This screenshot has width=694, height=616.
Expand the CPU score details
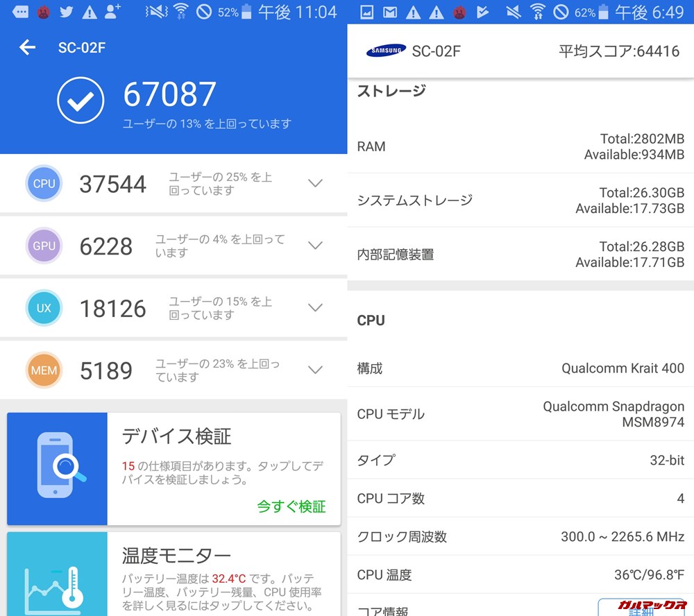tap(316, 183)
